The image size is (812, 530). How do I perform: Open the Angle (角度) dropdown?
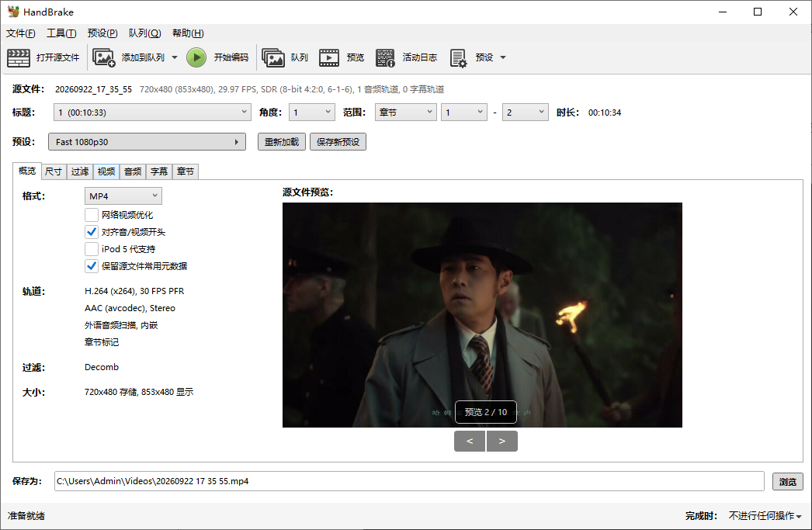pyautogui.click(x=312, y=113)
